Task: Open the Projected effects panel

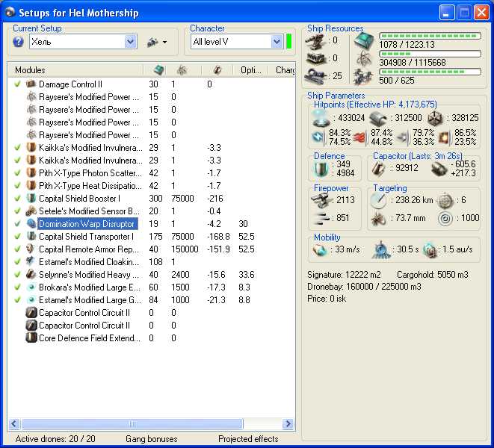Action: pyautogui.click(x=248, y=438)
